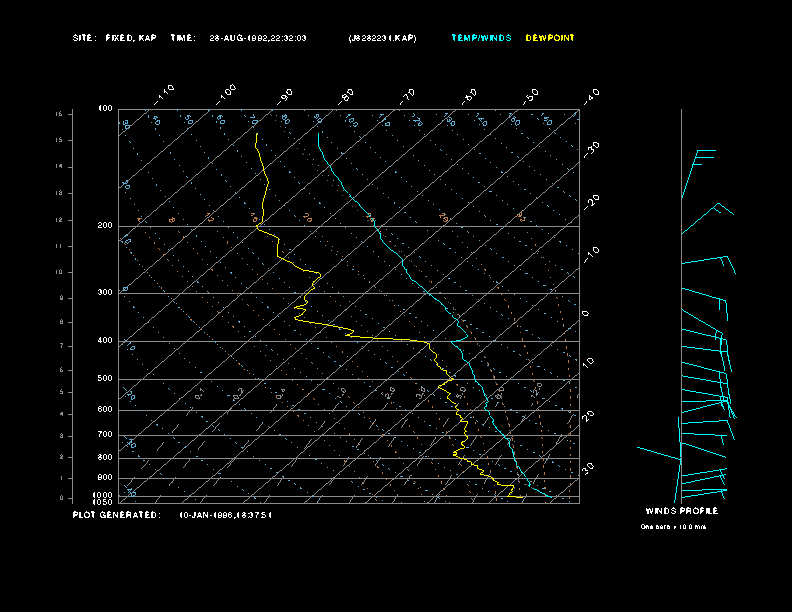Click the 300 pressure level label
Screen dimensions: 792x612
[x=105, y=292]
